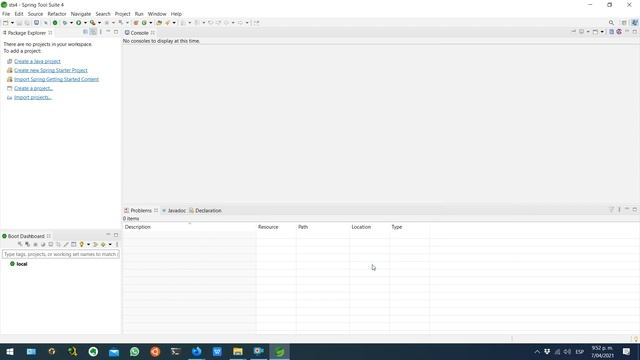Switch to the Declaration tab

pos(205,211)
